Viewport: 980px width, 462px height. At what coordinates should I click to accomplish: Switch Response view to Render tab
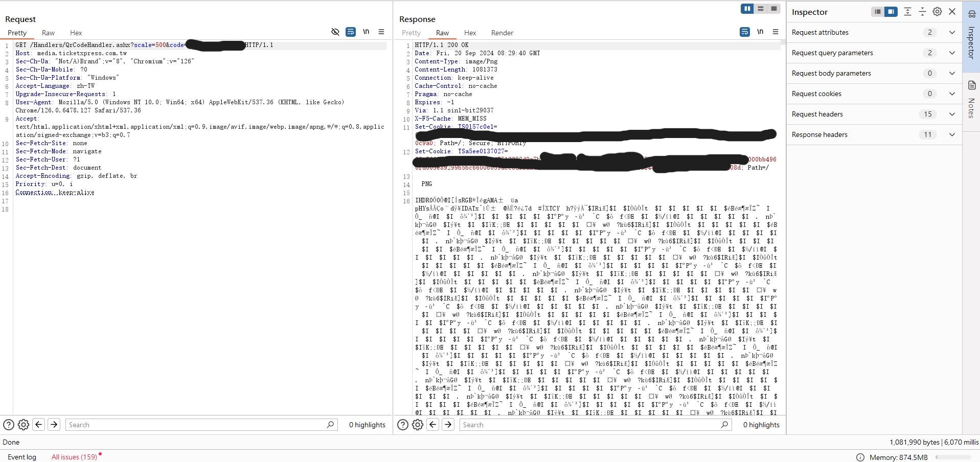pos(502,33)
